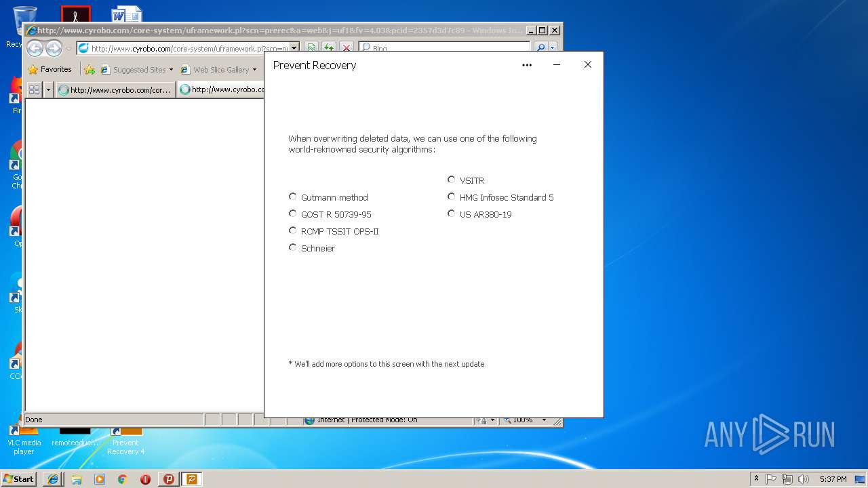This screenshot has height=488, width=868.
Task: Stop loading the page in IE
Action: pos(347,48)
